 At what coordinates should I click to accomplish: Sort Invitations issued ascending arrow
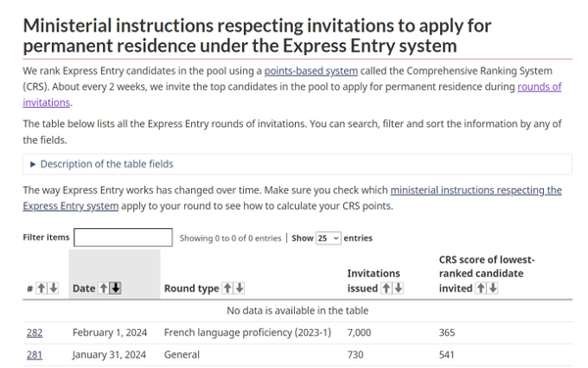(386, 289)
